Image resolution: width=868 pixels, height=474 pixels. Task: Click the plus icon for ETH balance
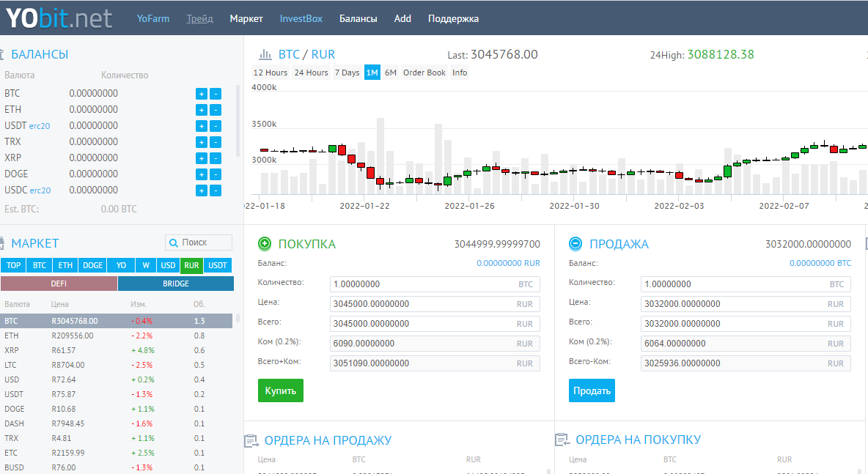(x=202, y=110)
